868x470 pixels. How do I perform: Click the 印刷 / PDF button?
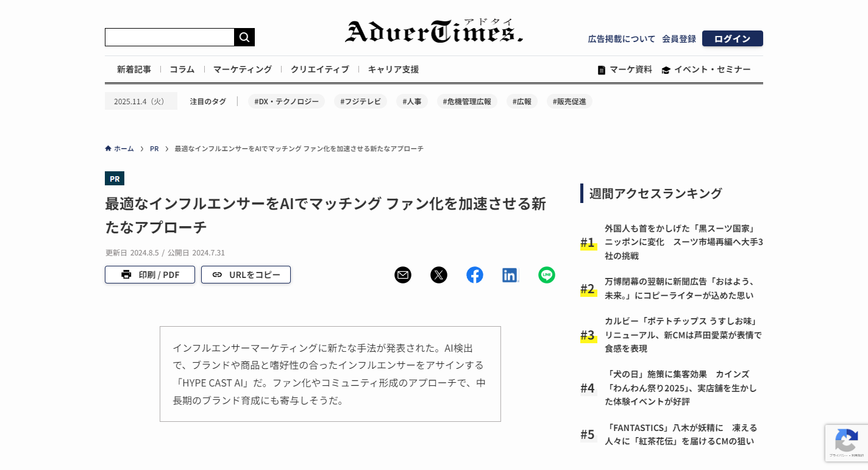click(150, 275)
